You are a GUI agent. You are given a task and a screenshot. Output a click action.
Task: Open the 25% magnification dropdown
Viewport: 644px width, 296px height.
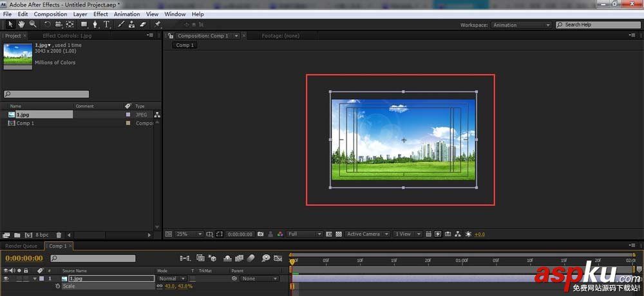[189, 234]
